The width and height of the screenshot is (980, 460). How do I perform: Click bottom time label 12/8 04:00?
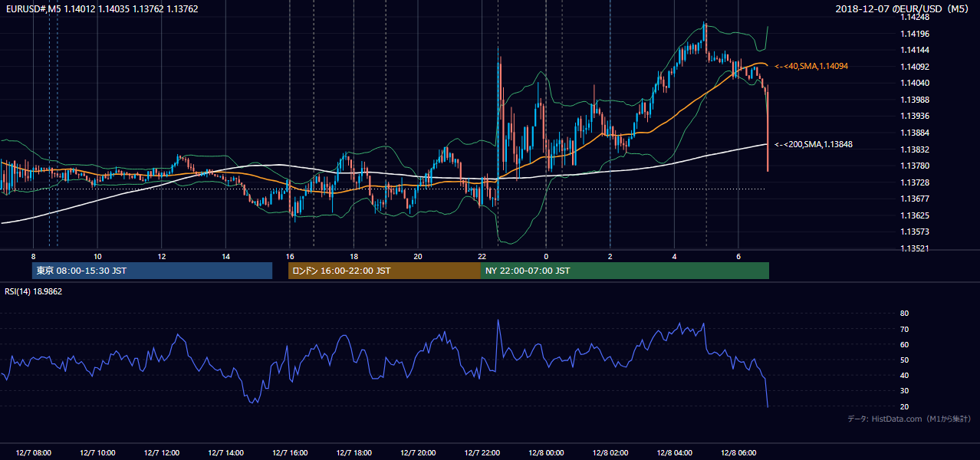pos(674,453)
